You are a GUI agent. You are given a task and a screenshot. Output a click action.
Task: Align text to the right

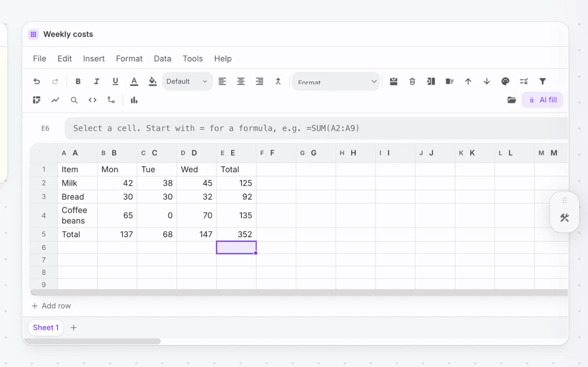(x=259, y=81)
